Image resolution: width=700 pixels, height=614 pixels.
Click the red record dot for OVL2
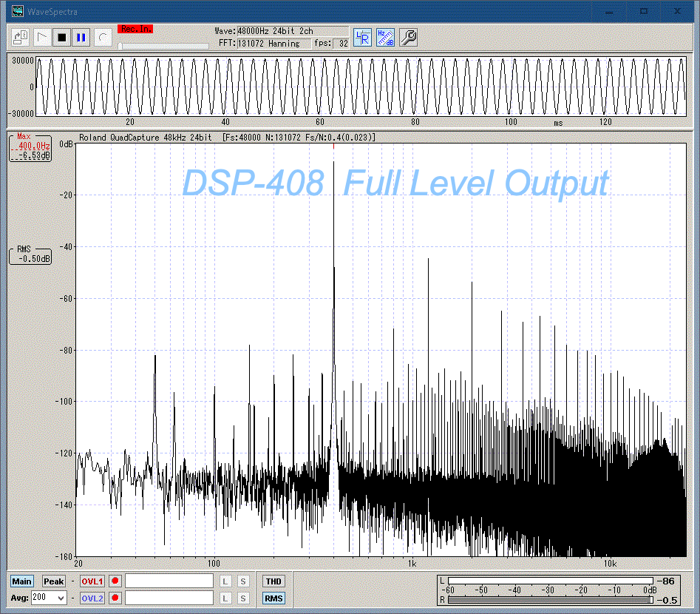pyautogui.click(x=115, y=598)
